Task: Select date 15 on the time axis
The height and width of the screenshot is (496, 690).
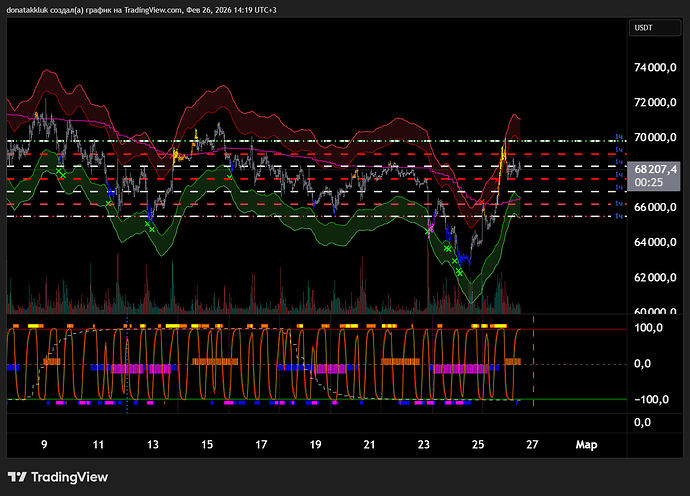Action: click(206, 443)
